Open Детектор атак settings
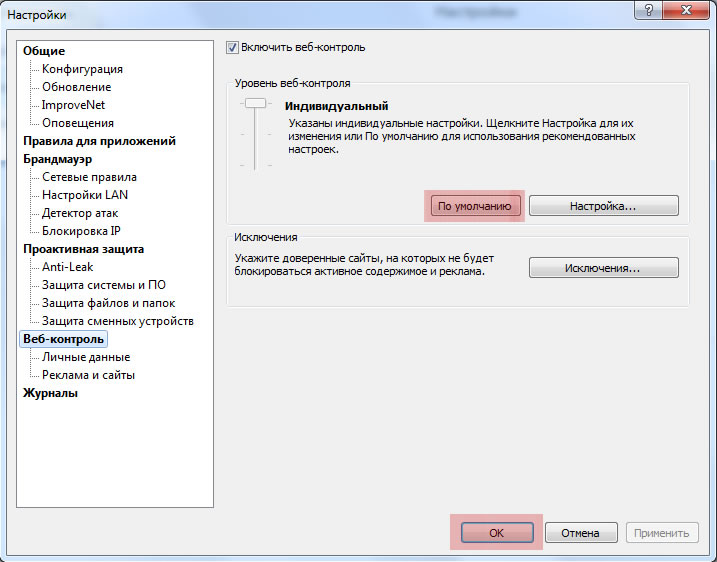The height and width of the screenshot is (562, 717). click(x=82, y=213)
